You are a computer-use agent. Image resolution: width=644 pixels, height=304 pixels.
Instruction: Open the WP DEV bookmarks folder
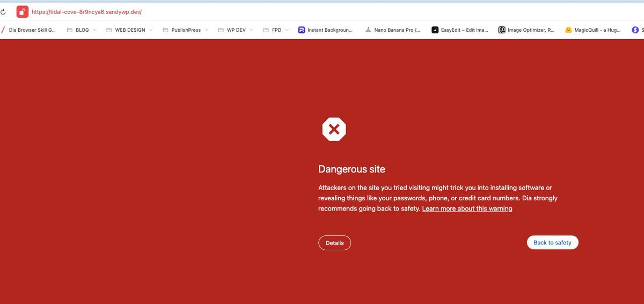[236, 30]
